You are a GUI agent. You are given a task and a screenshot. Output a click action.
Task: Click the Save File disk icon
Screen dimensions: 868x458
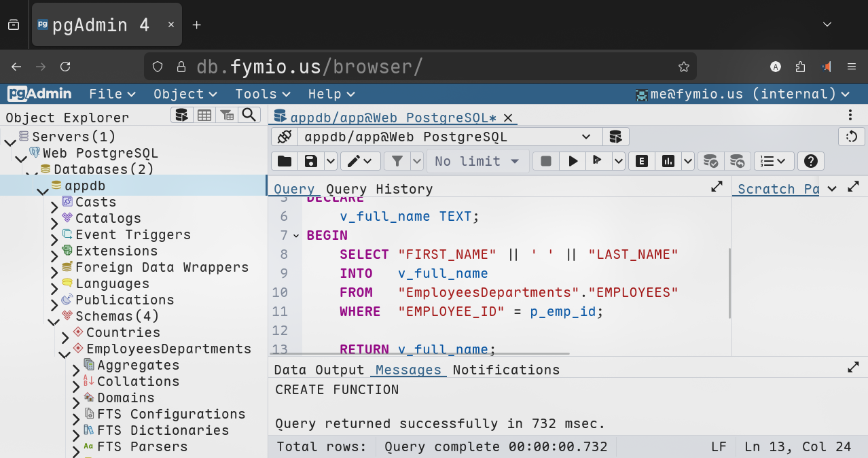[x=311, y=161]
